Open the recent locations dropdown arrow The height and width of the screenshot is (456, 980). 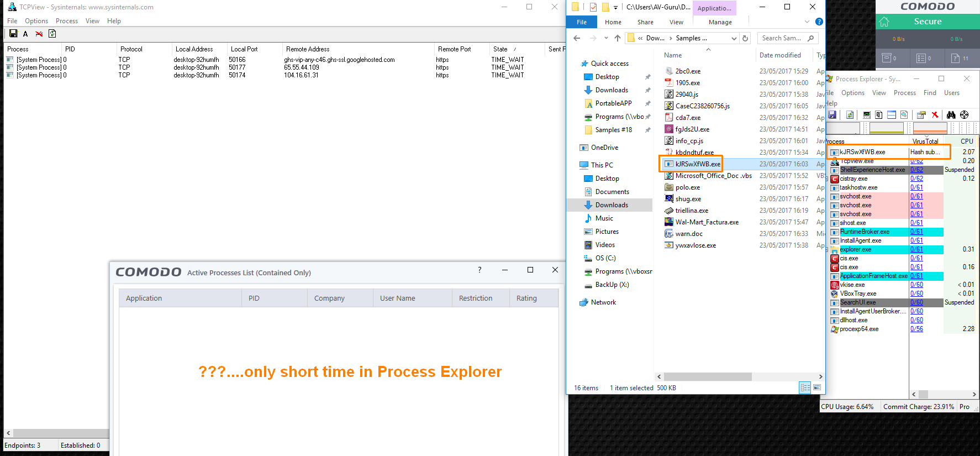point(606,38)
